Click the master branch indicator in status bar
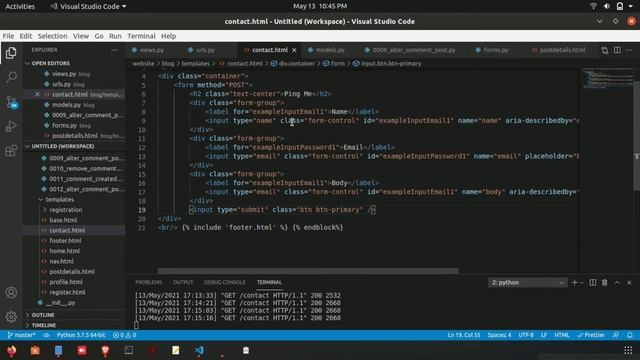The height and width of the screenshot is (360, 640). (22, 335)
